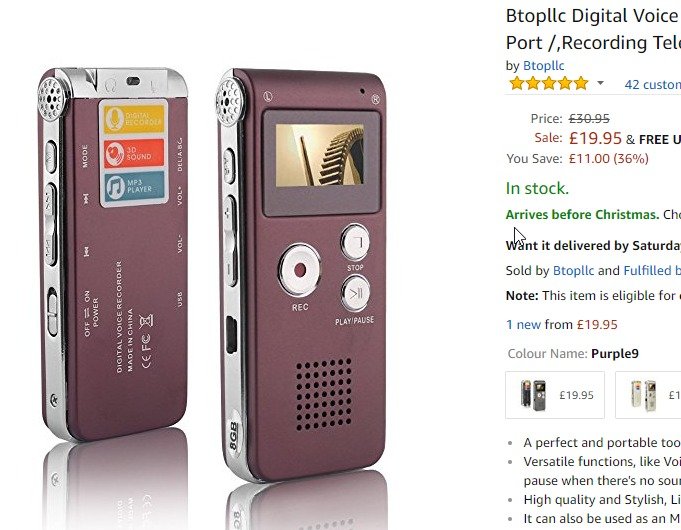Click the 8GB label on the recorder
Image resolution: width=681 pixels, height=530 pixels.
(x=233, y=436)
